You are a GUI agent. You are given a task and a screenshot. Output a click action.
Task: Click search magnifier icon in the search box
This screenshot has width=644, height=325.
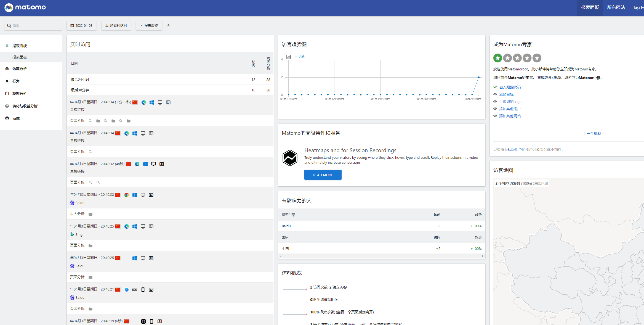point(9,26)
